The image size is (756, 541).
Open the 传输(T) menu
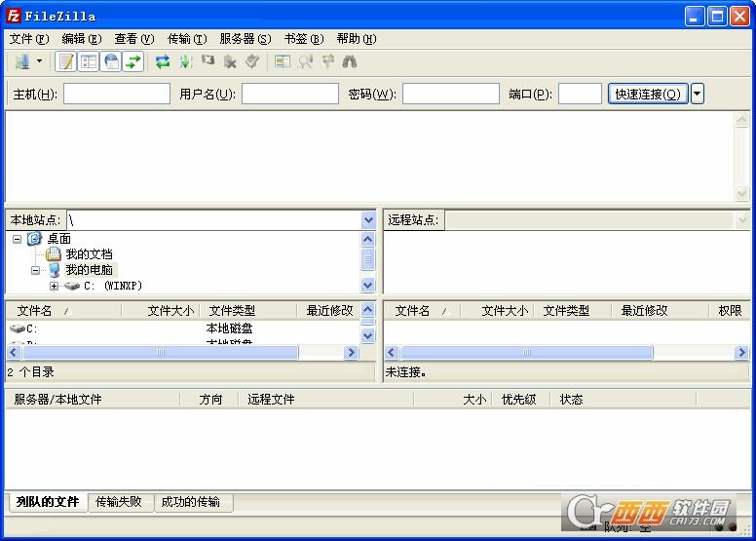187,39
